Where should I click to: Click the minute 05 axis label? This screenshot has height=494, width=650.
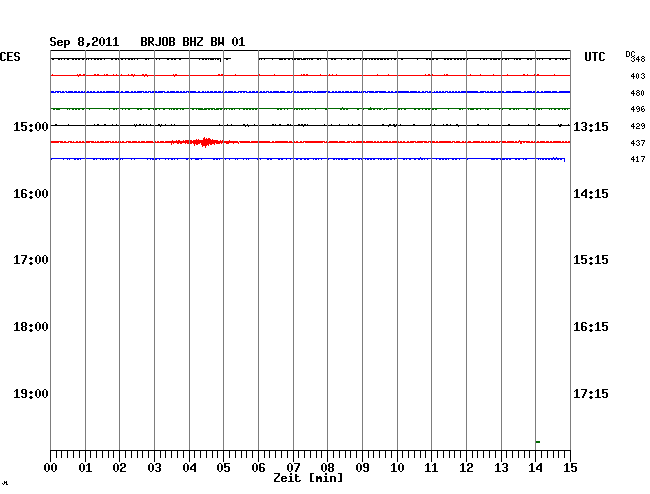point(223,468)
